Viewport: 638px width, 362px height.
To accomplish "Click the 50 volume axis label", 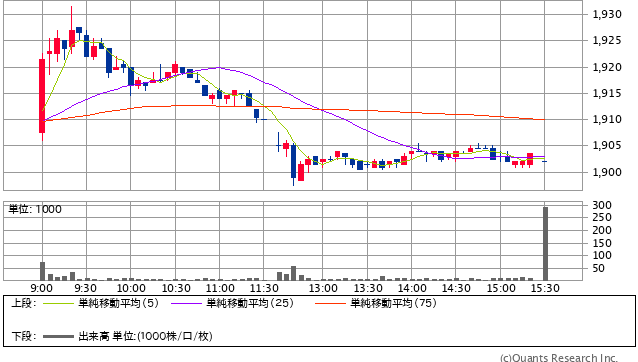I will pos(599,268).
